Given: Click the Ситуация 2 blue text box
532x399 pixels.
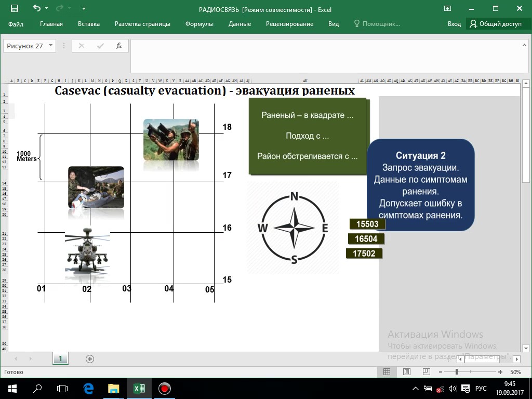Looking at the screenshot, I should [421, 185].
